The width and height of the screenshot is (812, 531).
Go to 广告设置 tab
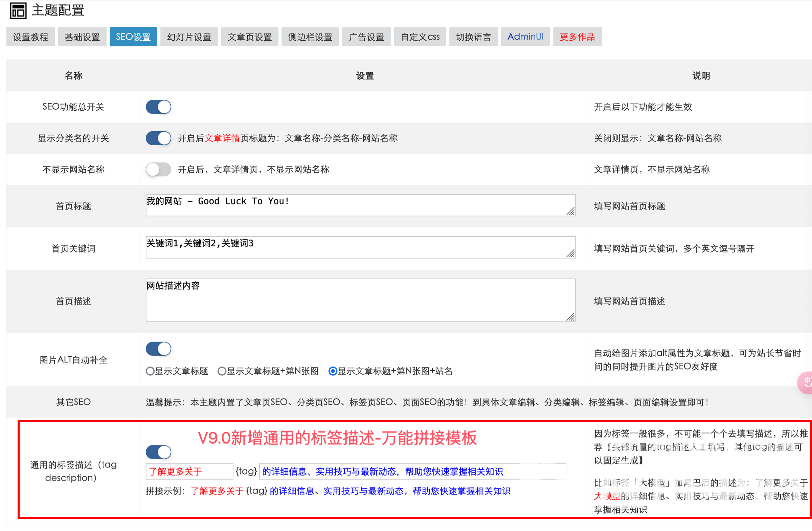pos(366,37)
